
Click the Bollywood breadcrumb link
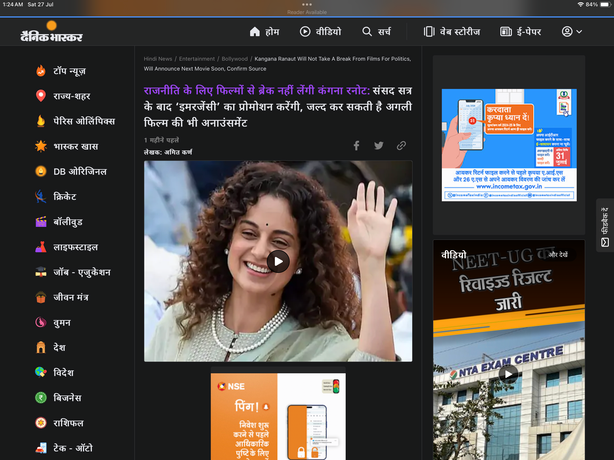pos(235,59)
